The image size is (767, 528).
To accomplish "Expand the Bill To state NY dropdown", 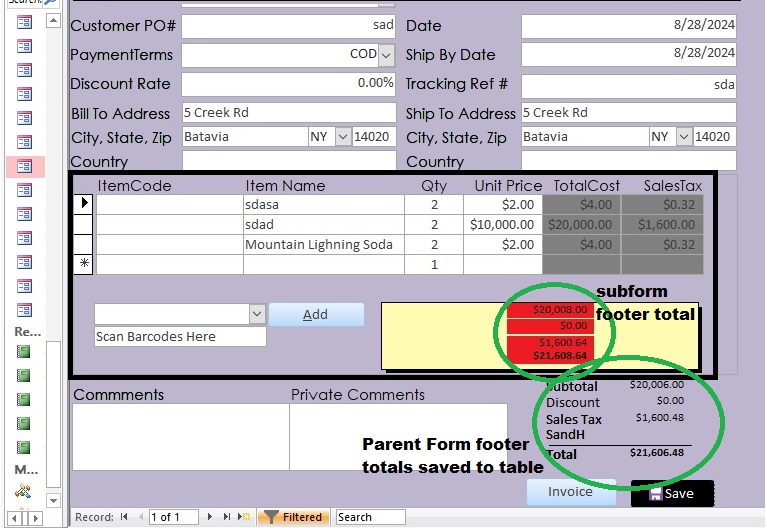I will [343, 137].
